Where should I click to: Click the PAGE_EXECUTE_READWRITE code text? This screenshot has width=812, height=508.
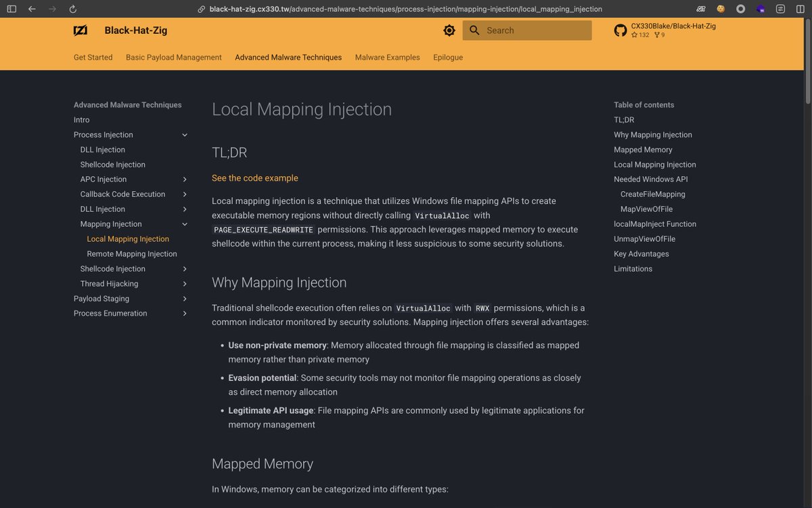coord(263,230)
